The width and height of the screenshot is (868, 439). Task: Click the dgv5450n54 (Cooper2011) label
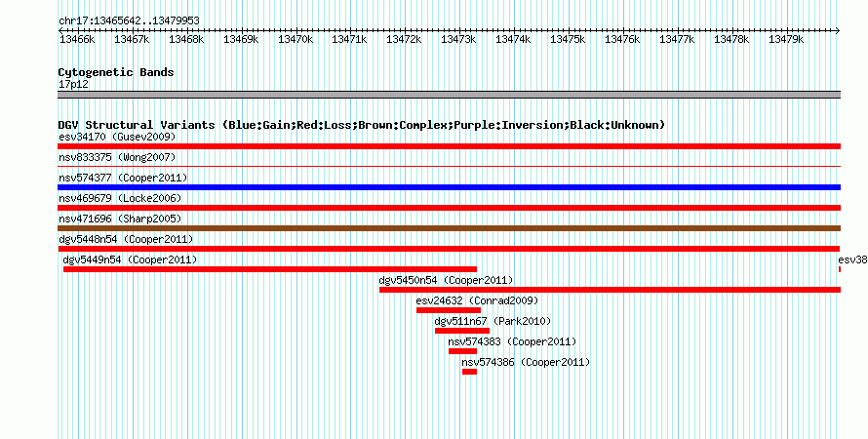coord(446,280)
